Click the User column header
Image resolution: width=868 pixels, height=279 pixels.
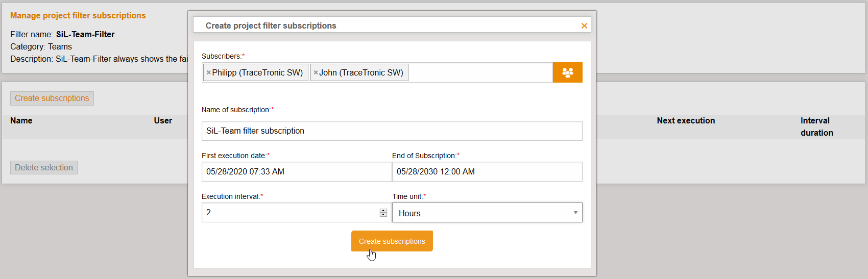click(x=163, y=121)
